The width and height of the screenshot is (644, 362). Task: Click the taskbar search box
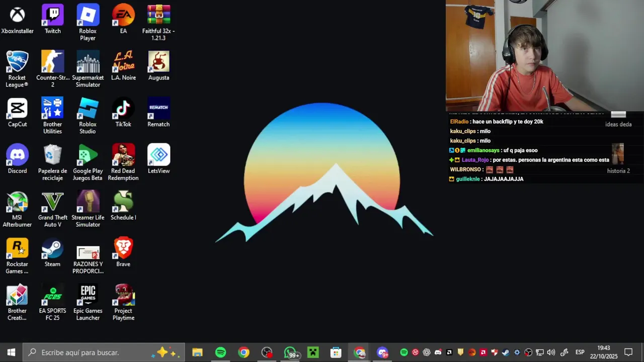point(104,352)
